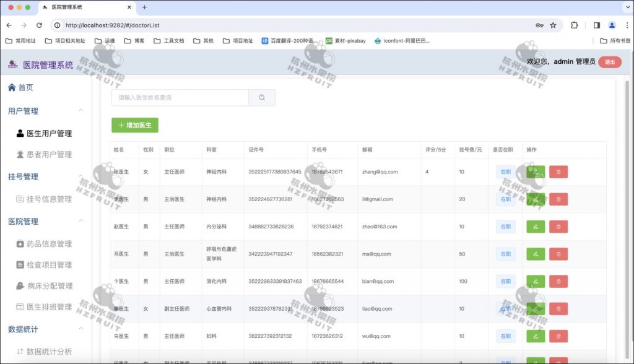The height and width of the screenshot is (364, 634).
Task: Toggle the 在职 status badge for 马医生
Action: pyautogui.click(x=506, y=254)
